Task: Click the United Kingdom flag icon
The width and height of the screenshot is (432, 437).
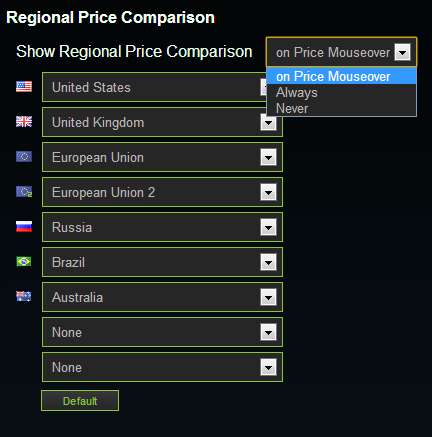Action: (x=24, y=122)
